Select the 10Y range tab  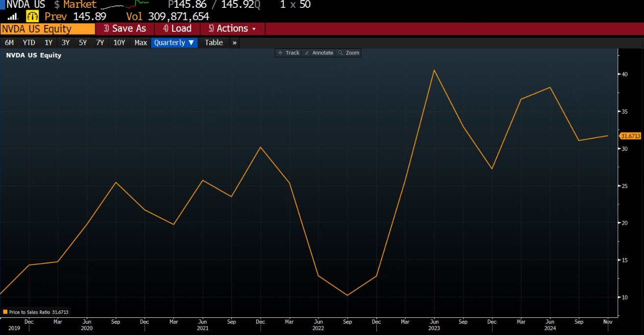119,43
